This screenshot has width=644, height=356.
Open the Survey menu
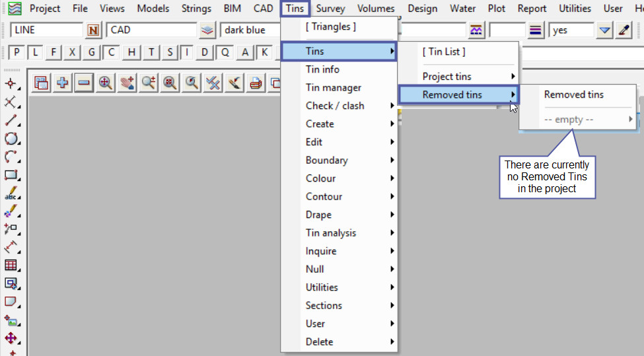331,8
